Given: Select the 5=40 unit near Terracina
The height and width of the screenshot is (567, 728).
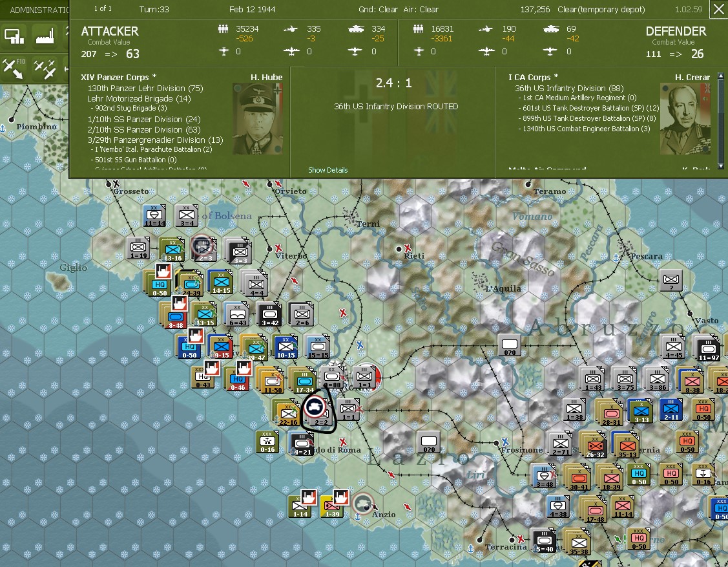Looking at the screenshot, I should click(545, 541).
